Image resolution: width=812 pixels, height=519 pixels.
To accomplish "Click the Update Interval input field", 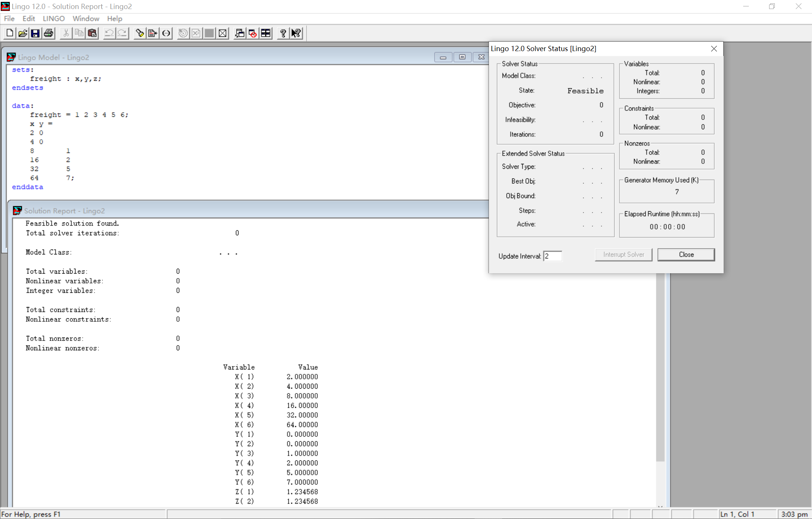I will (552, 256).
